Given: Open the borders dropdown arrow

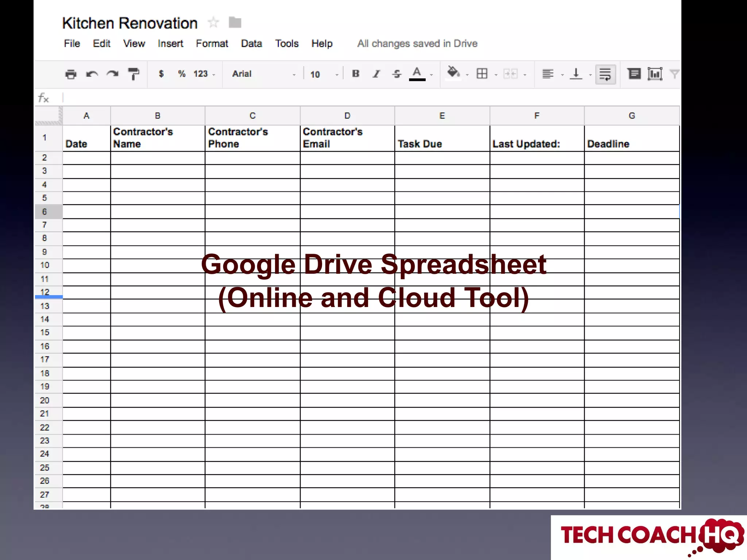Looking at the screenshot, I should pyautogui.click(x=496, y=75).
